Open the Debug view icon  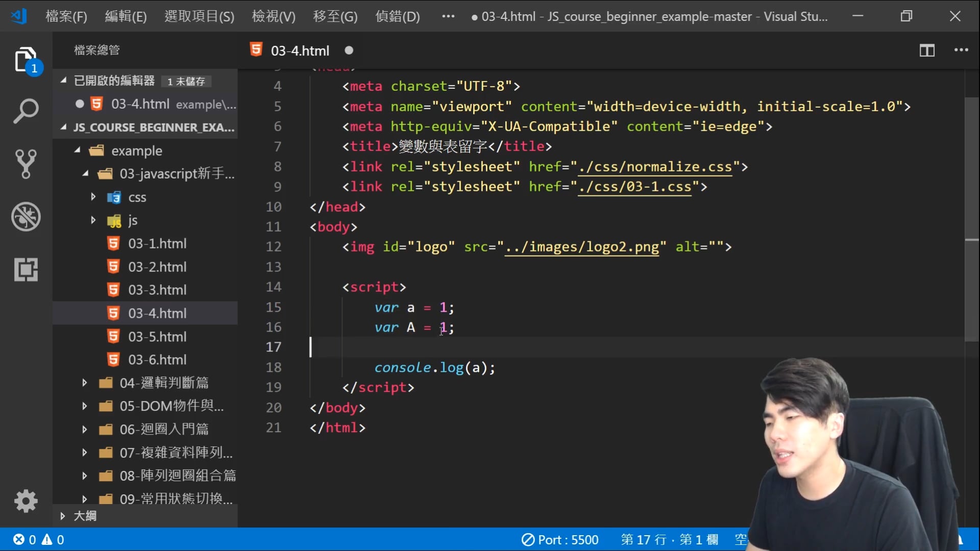(26, 217)
